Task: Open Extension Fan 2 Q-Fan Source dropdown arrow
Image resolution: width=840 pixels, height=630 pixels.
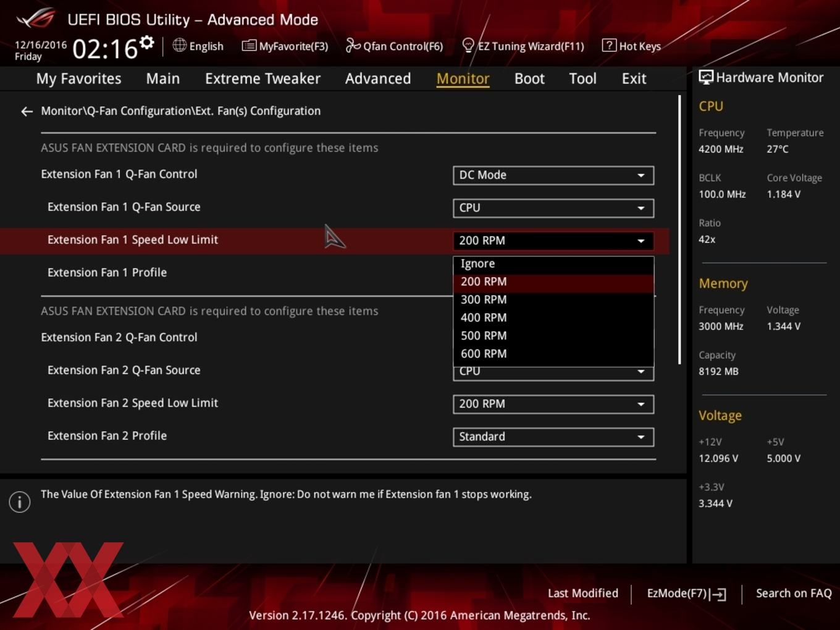Action: click(x=641, y=371)
